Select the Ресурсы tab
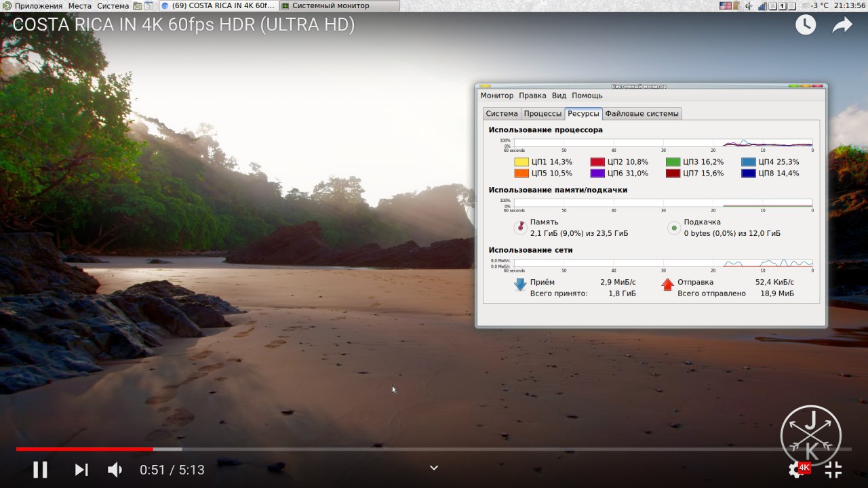The width and height of the screenshot is (868, 488). coord(583,113)
